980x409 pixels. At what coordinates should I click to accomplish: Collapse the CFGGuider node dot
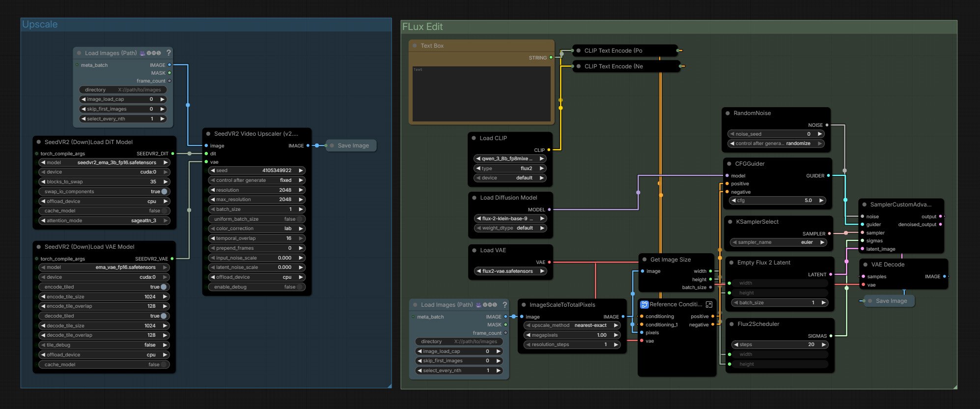pos(729,164)
